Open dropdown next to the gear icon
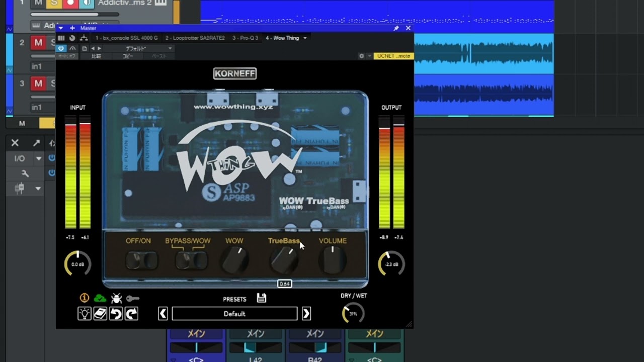This screenshot has height=362, width=644. click(x=369, y=56)
